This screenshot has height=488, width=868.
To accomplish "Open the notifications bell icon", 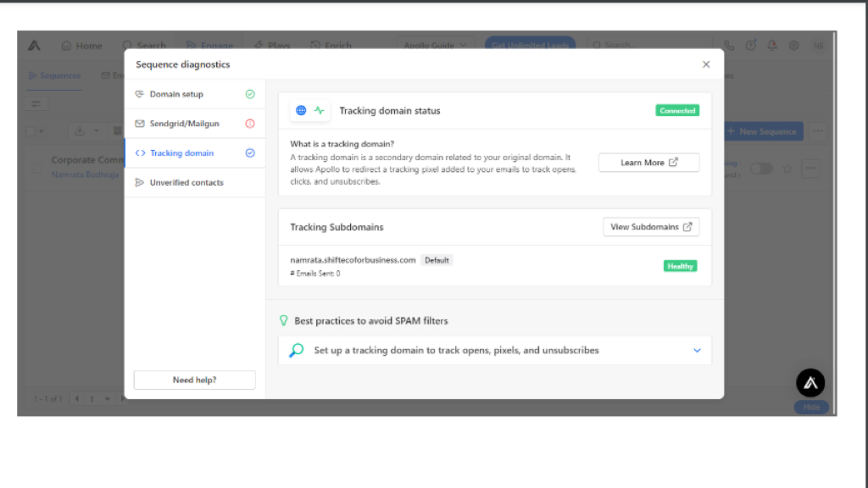I will [x=771, y=46].
